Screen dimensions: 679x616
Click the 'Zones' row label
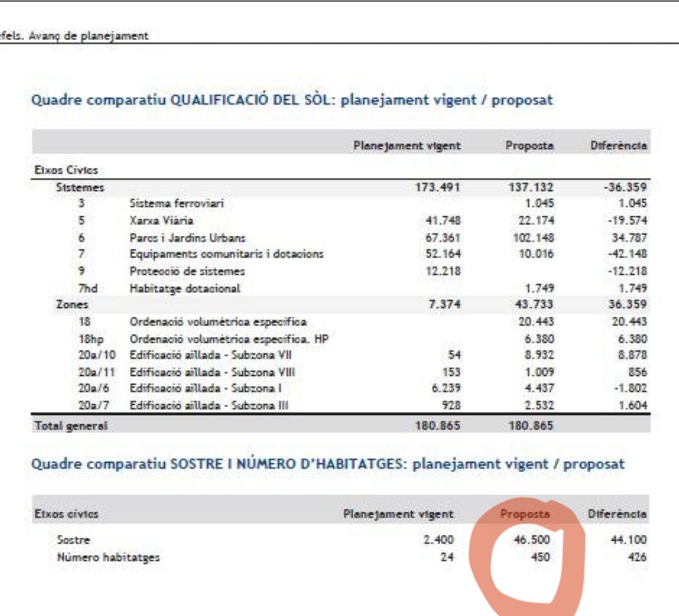pos(72,305)
